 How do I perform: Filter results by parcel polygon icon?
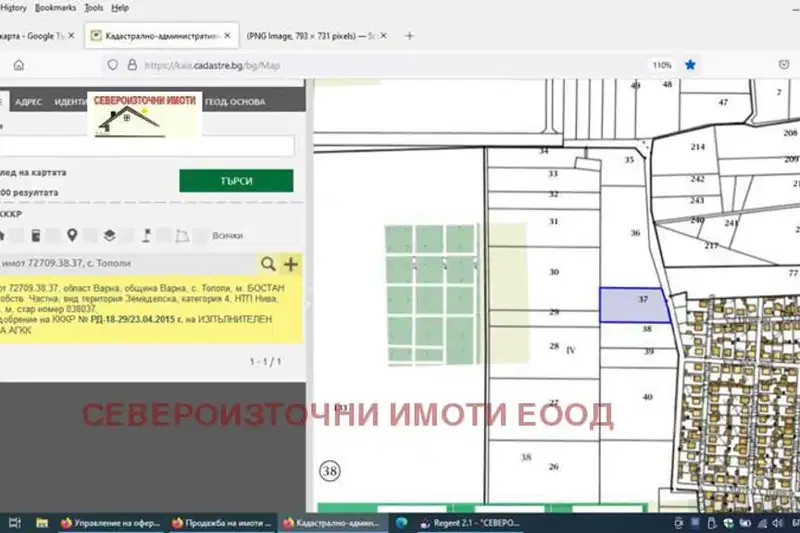(183, 236)
